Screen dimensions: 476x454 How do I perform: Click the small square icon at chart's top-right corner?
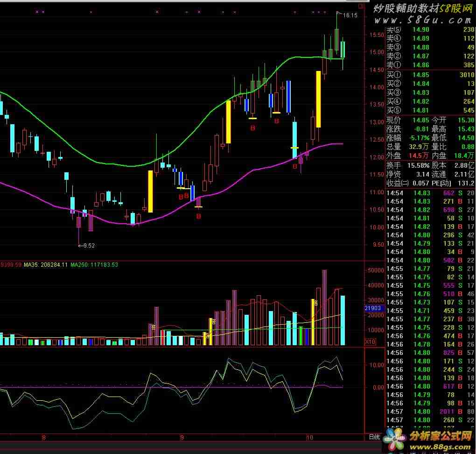tap(361, 6)
